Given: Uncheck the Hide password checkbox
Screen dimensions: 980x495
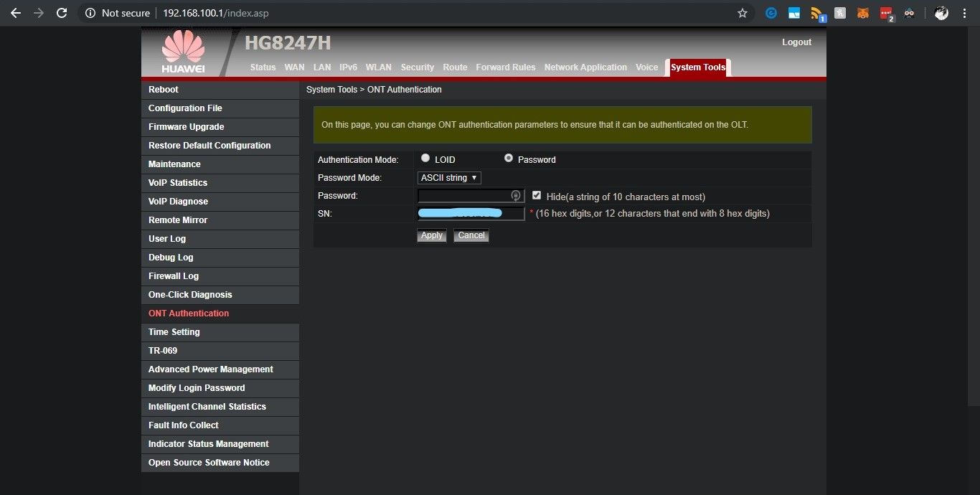Looking at the screenshot, I should click(537, 195).
